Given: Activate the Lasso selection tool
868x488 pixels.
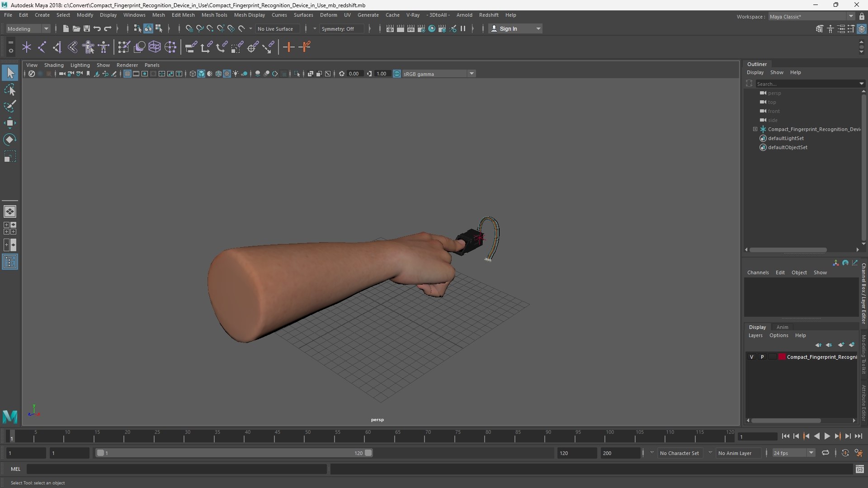Looking at the screenshot, I should (x=10, y=89).
